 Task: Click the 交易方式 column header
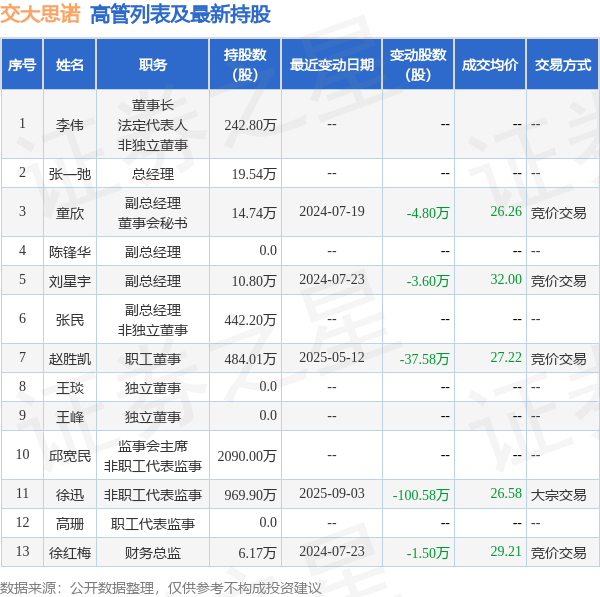(562, 64)
